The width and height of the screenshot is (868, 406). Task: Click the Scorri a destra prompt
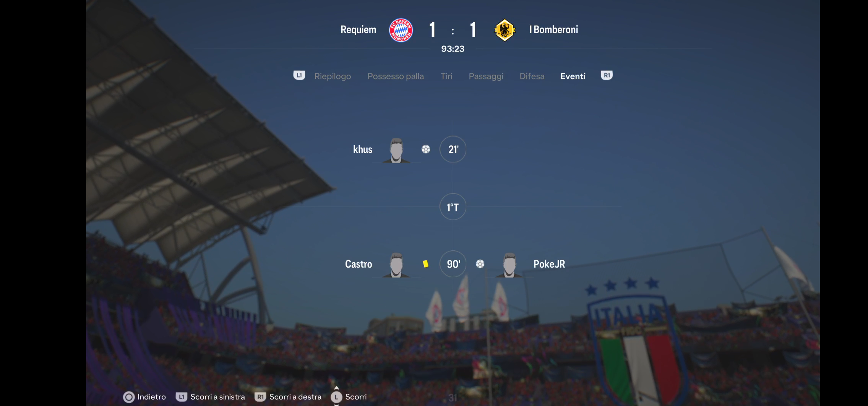pyautogui.click(x=288, y=397)
